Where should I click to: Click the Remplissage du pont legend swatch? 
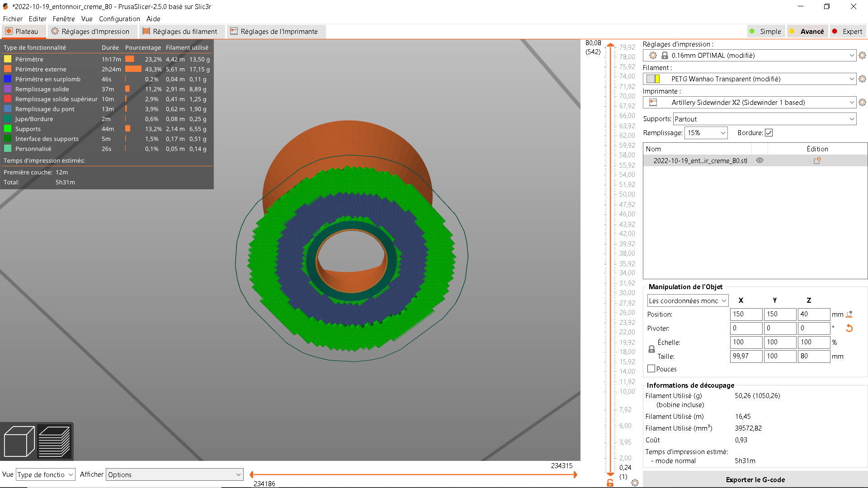point(8,109)
